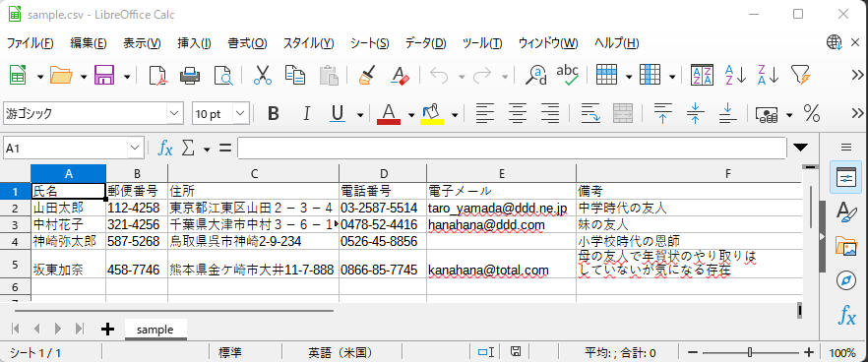Open the 表示(V) menu
Image resolution: width=868 pixels, height=362 pixels.
coord(142,43)
